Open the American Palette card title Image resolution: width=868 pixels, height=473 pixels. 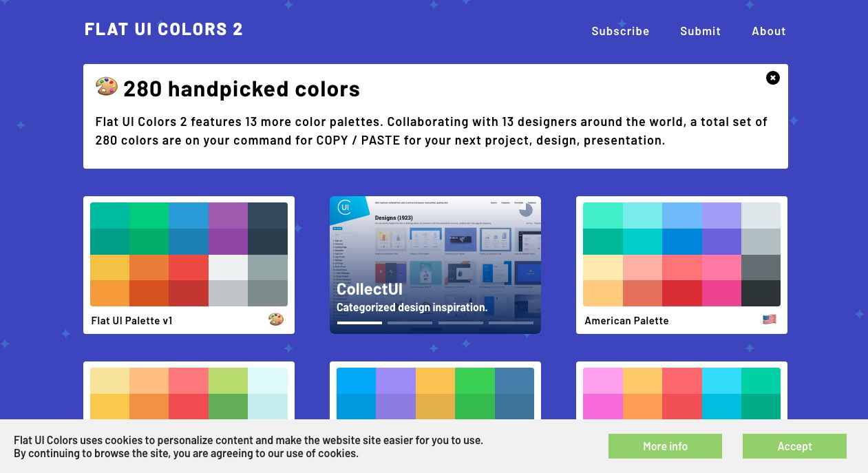pyautogui.click(x=626, y=321)
